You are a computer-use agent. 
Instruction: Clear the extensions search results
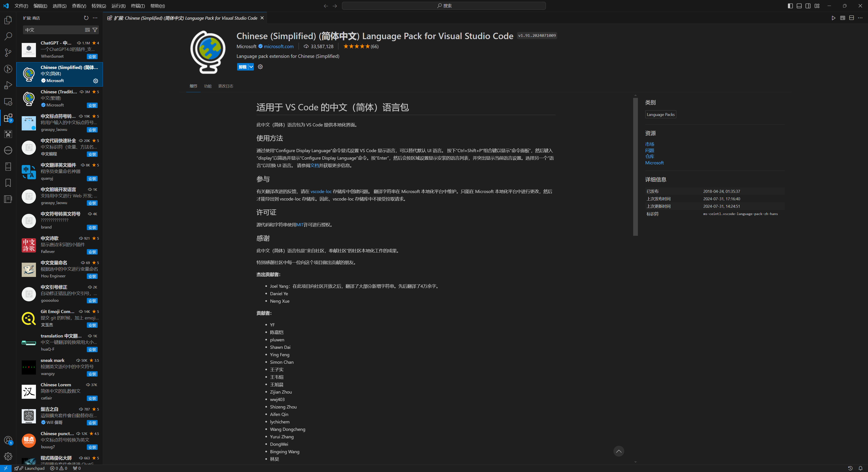pos(87,30)
